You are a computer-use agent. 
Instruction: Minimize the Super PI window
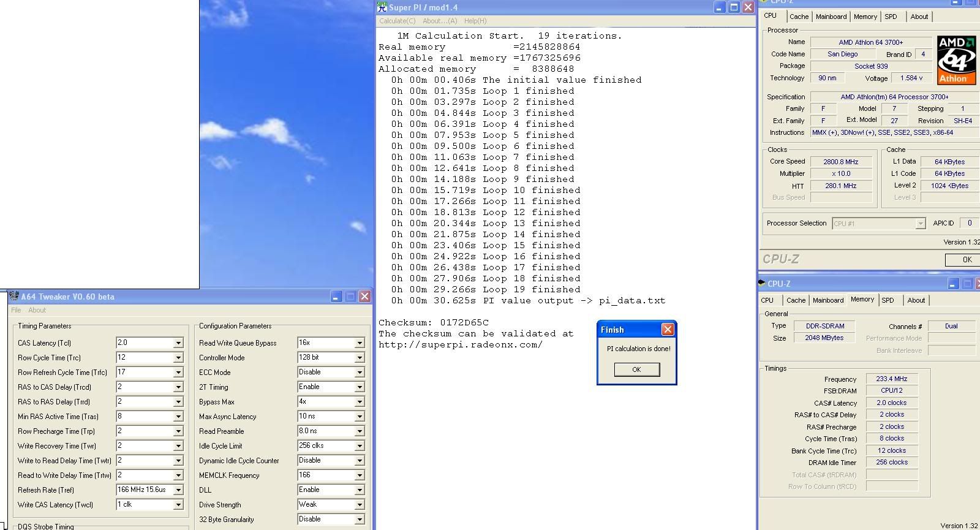[719, 7]
